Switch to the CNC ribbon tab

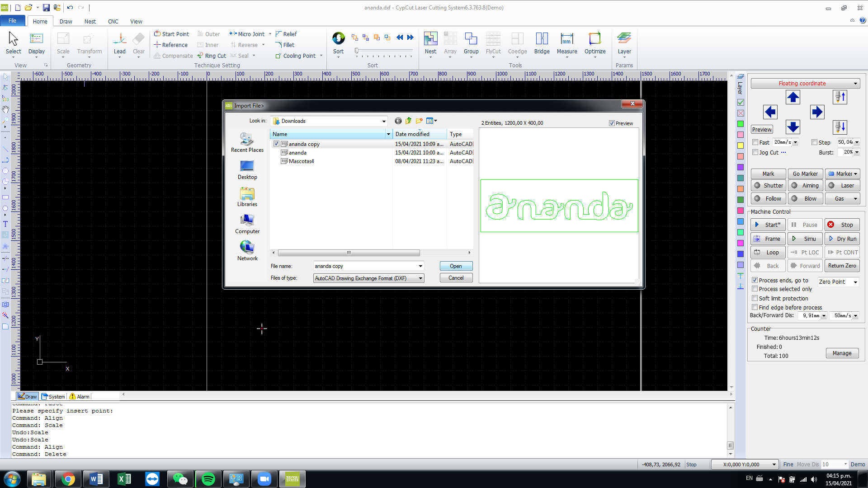[x=113, y=21]
